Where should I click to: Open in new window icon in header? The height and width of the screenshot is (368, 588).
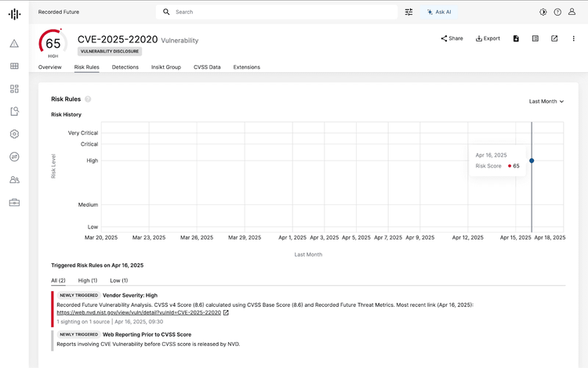tap(554, 38)
